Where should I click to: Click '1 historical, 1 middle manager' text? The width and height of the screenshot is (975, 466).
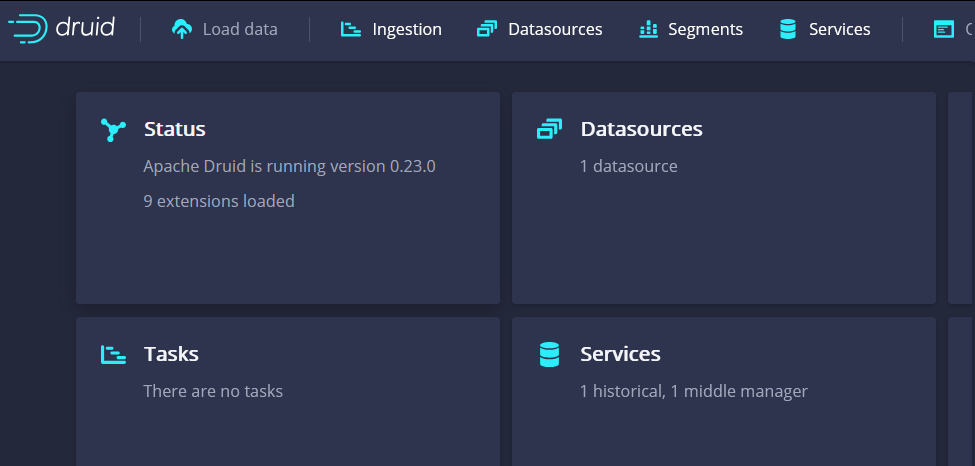click(x=693, y=391)
